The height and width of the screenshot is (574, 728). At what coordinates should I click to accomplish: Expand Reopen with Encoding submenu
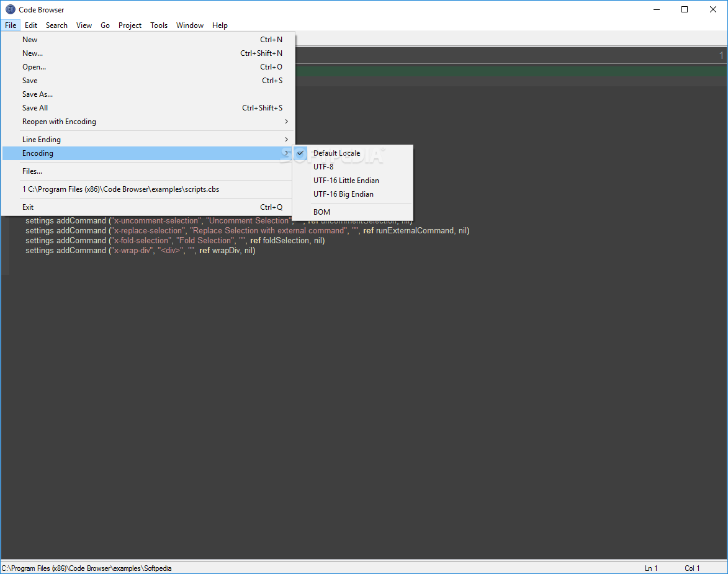click(148, 121)
